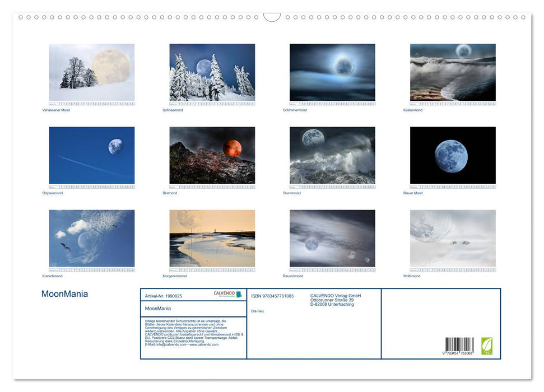Image resolution: width=544 pixels, height=392 pixels.
Task: Click the Sturmmond preview picture
Action: [333, 155]
